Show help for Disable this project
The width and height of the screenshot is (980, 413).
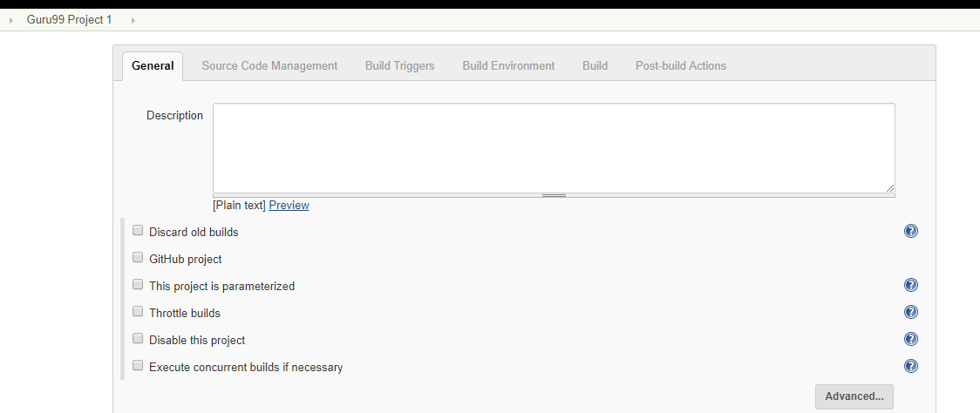911,339
